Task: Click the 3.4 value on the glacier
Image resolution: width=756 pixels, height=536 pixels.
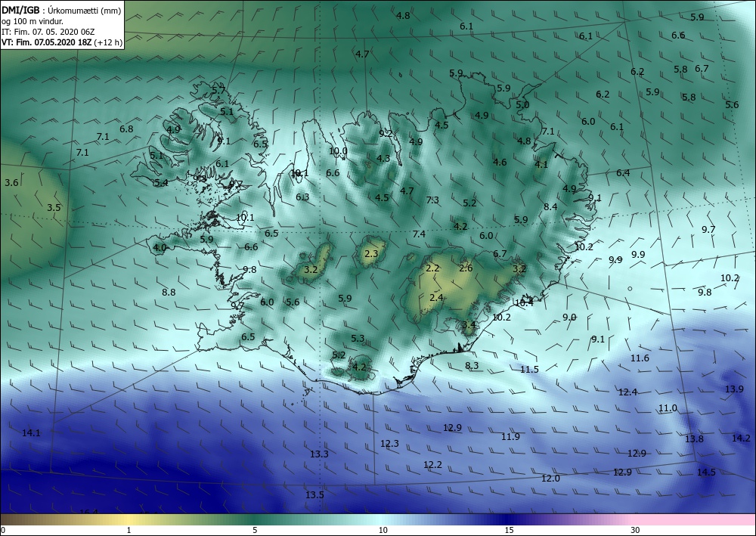Action: point(469,325)
